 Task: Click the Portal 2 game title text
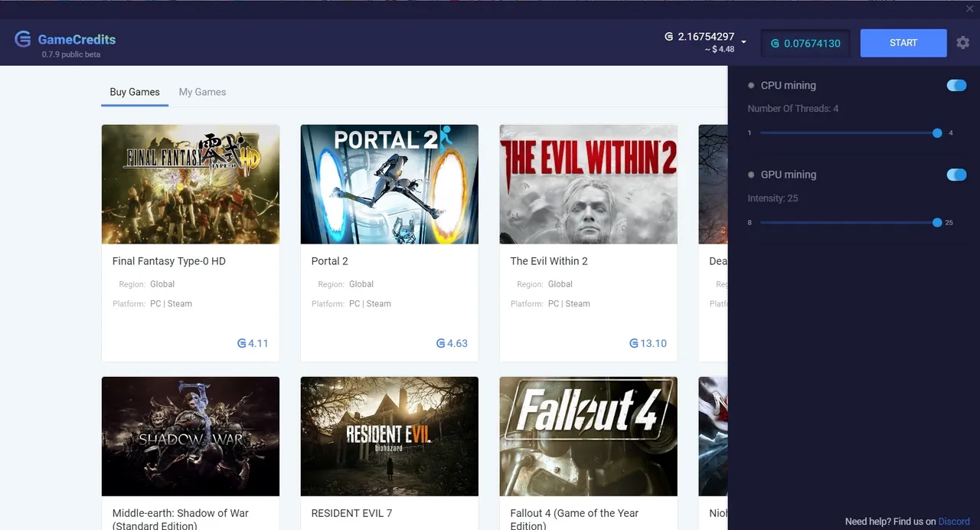click(330, 261)
